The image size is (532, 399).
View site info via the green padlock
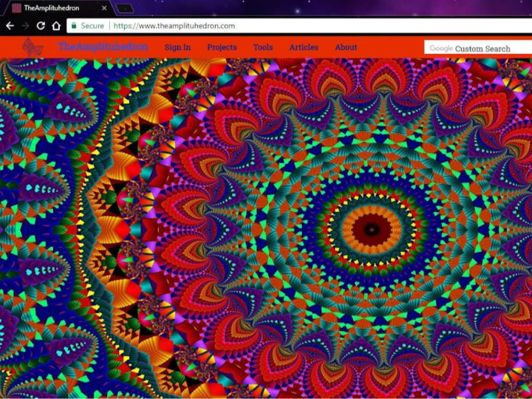coord(73,26)
